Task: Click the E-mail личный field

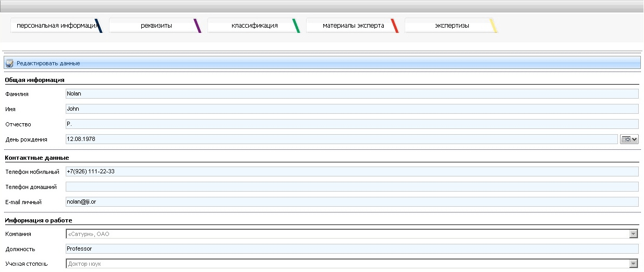Action: (352, 202)
